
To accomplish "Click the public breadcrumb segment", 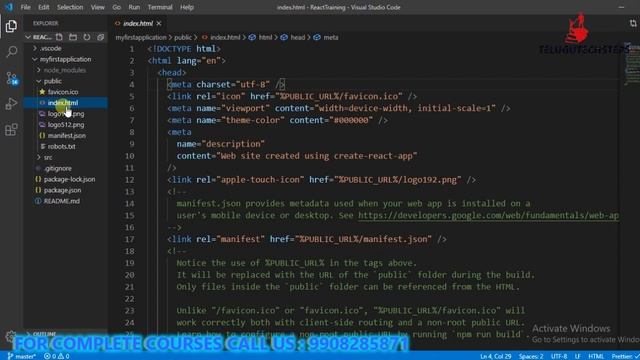I will tap(183, 38).
